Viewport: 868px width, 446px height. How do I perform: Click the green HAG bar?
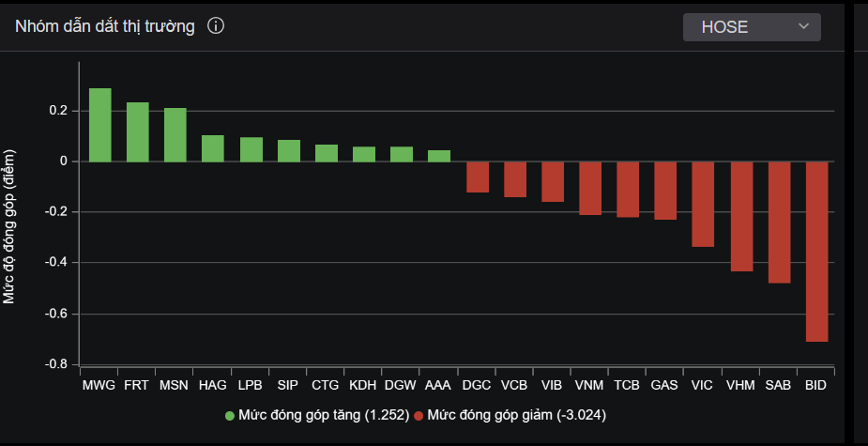213,148
